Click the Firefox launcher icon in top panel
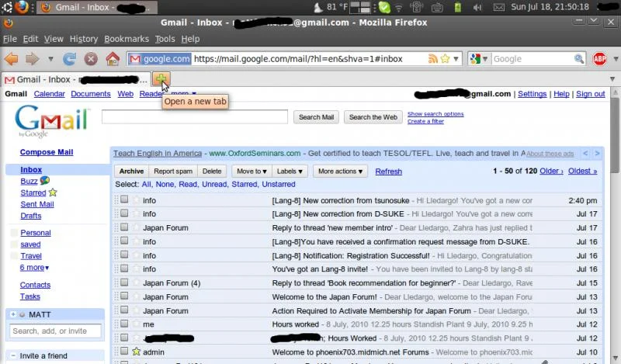 [x=22, y=7]
